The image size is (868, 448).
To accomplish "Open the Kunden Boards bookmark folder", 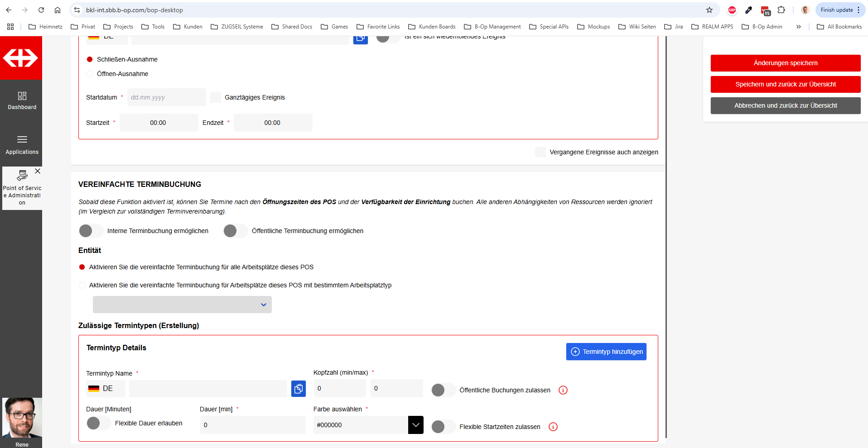I will [432, 27].
